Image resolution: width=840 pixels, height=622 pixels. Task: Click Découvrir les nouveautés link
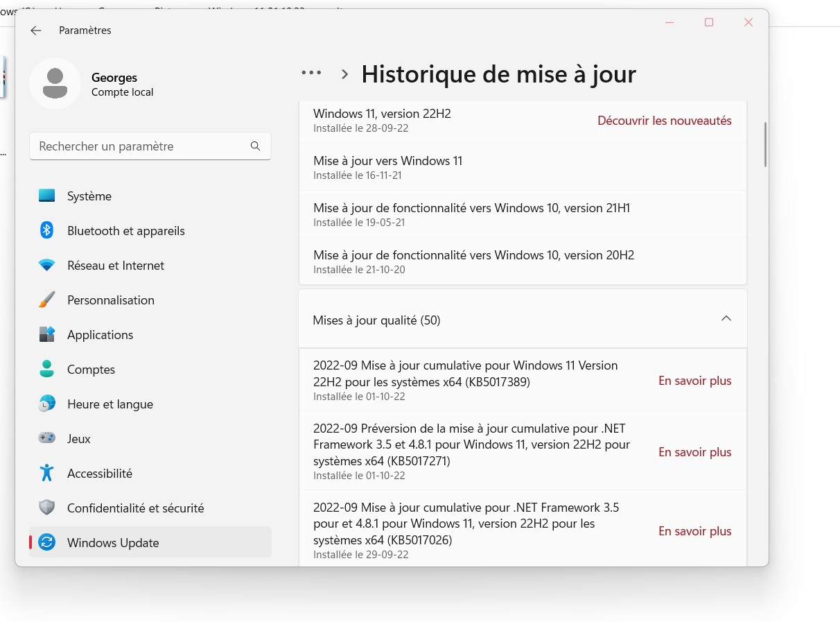coord(664,121)
